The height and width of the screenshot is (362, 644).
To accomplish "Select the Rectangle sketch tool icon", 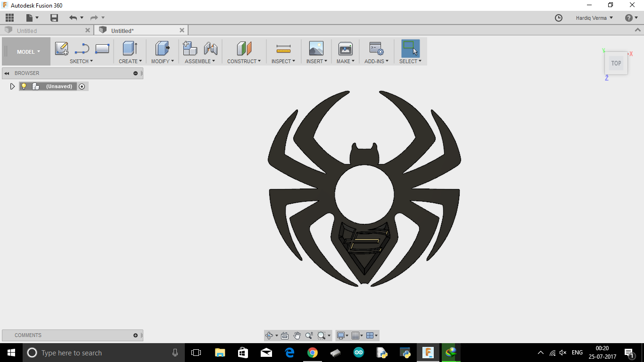I will pyautogui.click(x=102, y=49).
